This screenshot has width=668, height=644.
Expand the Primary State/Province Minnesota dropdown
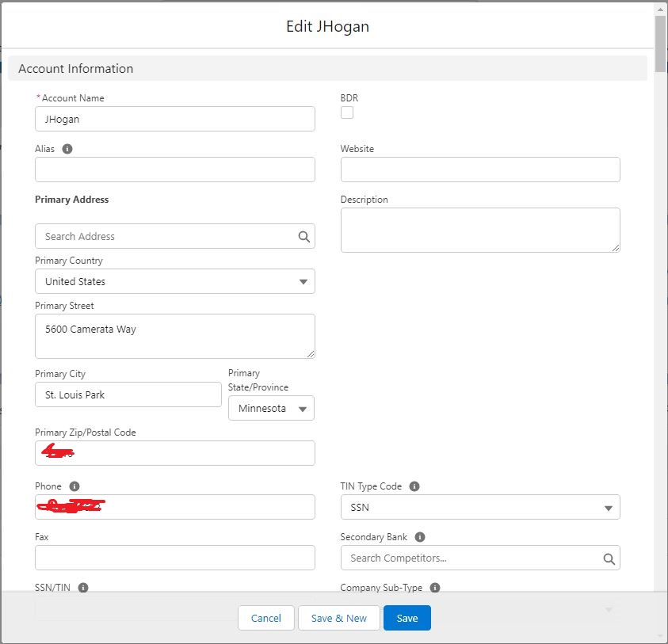tap(271, 409)
